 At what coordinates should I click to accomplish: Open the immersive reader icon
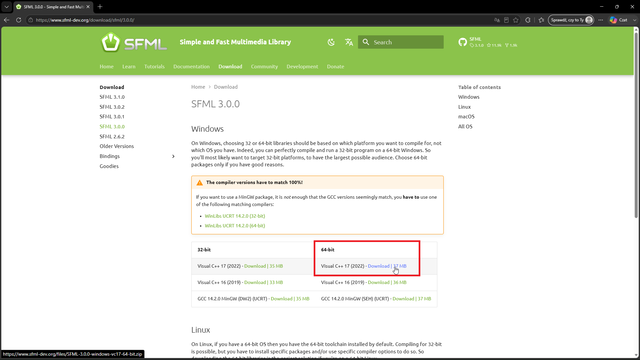pyautogui.click(x=506, y=20)
